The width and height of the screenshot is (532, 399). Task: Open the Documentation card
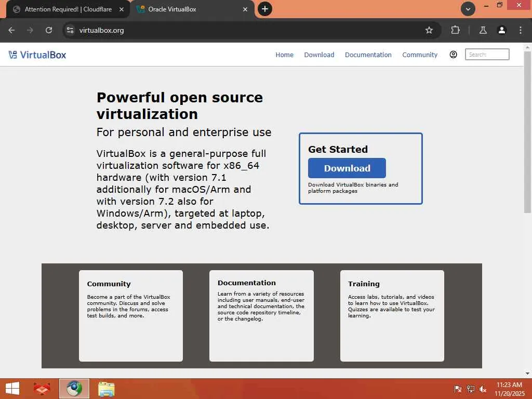261,315
